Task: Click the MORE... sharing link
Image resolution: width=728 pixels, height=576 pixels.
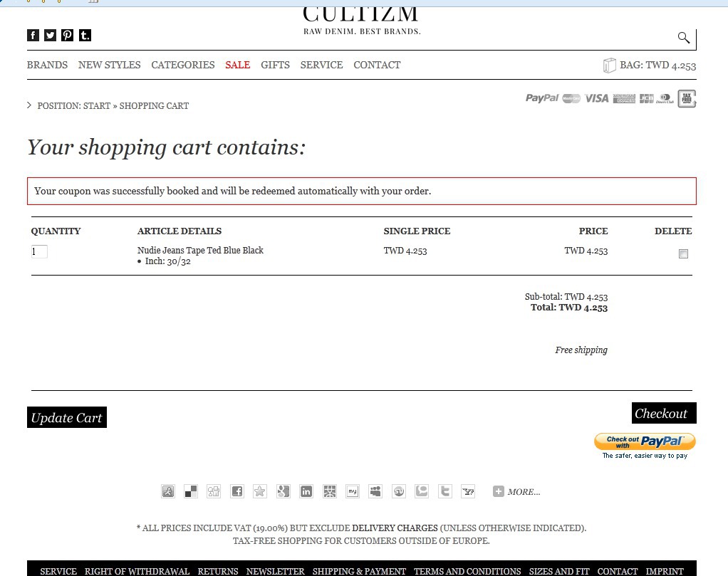Action: 524,492
